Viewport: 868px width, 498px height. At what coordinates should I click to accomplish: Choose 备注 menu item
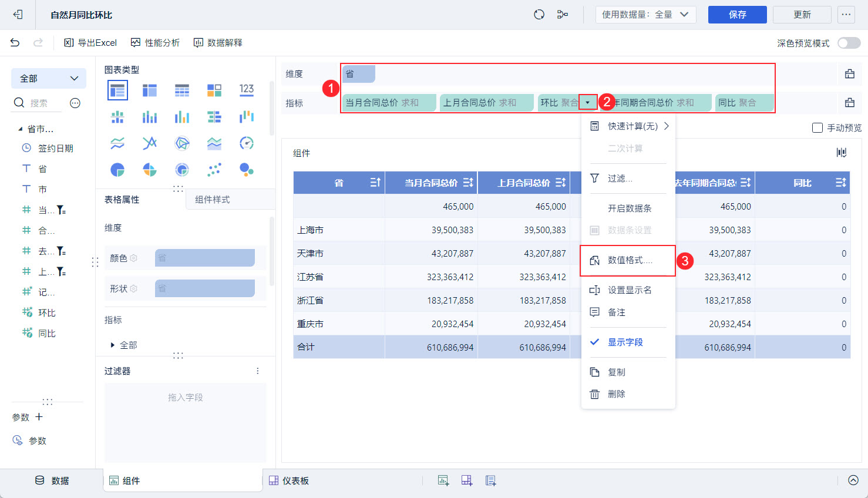tap(628, 312)
